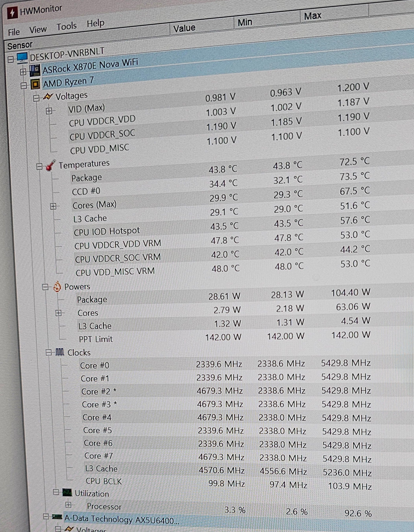Open the File menu
414x532 pixels.
tap(14, 32)
